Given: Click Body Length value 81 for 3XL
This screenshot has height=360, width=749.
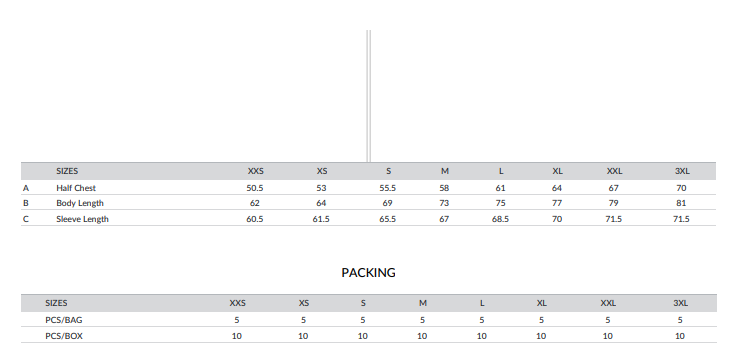Looking at the screenshot, I should coord(681,203).
